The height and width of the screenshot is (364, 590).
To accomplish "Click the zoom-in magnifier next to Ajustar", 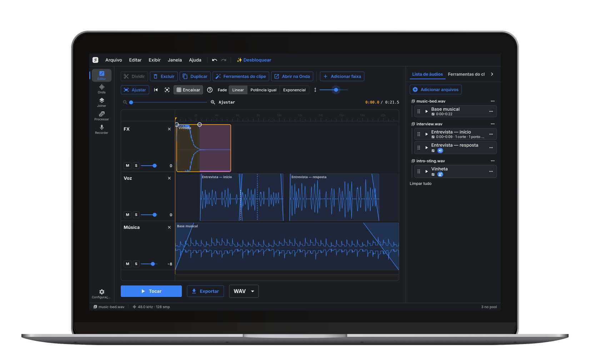I will 213,102.
